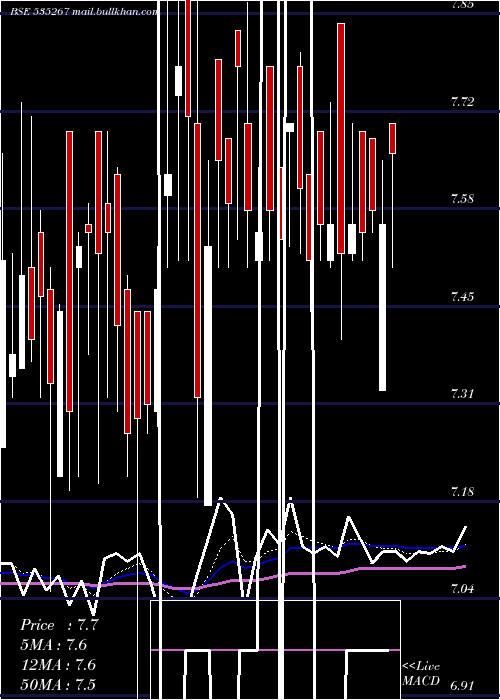
Task: Click the 'Price : 7.7' readout
Action: pos(59,625)
